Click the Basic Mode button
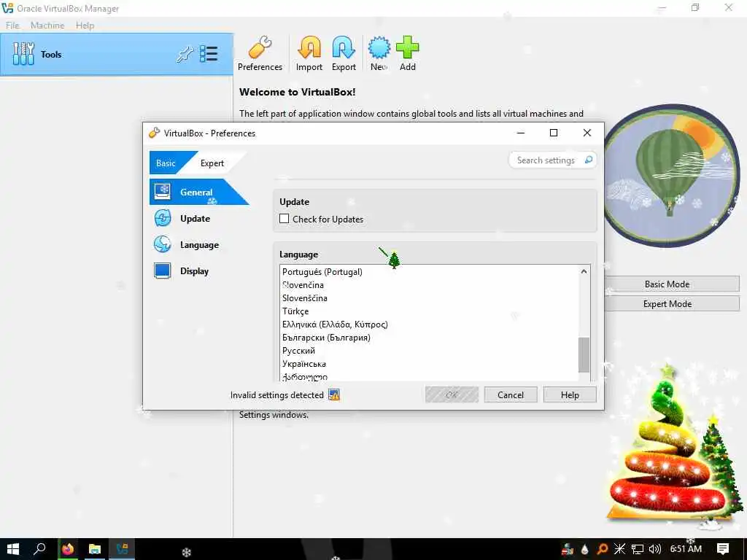This screenshot has width=747, height=560. point(667,284)
